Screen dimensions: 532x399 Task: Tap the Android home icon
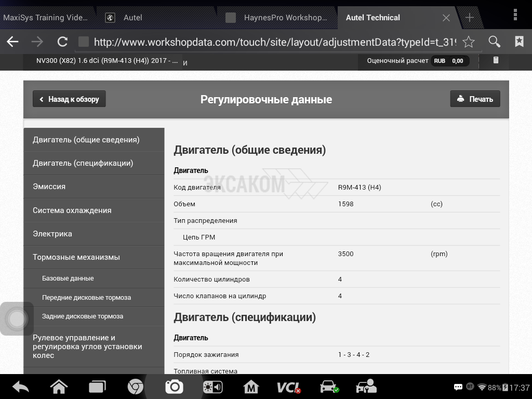59,387
